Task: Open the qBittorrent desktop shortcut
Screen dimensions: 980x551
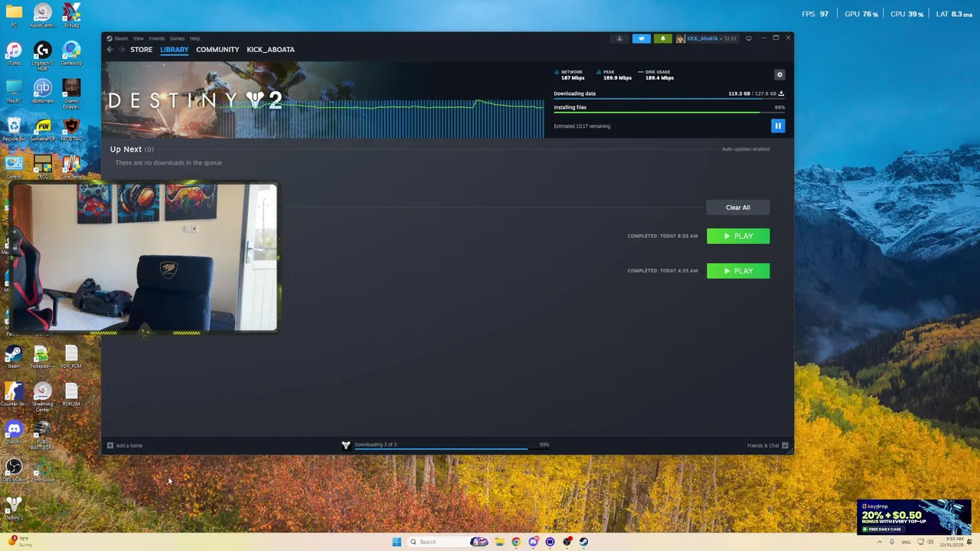Action: coord(43,92)
